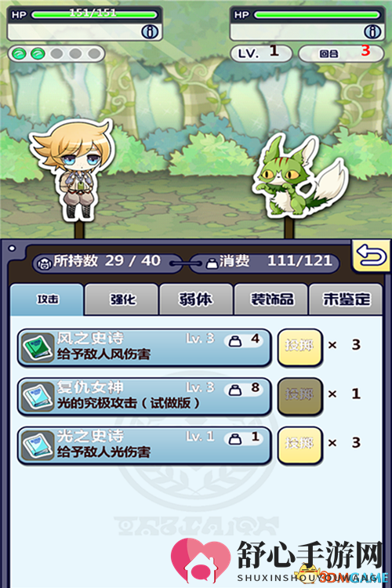This screenshot has height=588, width=392.
Task: Select the green 风之史诗 book icon
Action: [37, 348]
